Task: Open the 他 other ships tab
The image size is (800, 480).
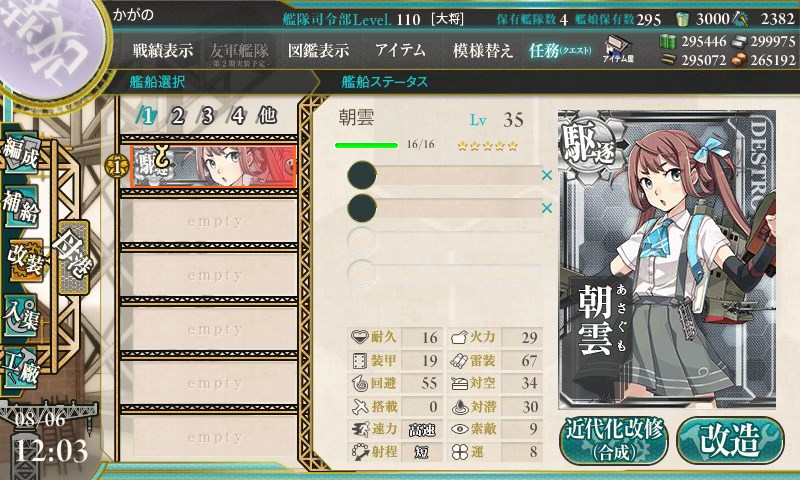Action: click(x=267, y=115)
